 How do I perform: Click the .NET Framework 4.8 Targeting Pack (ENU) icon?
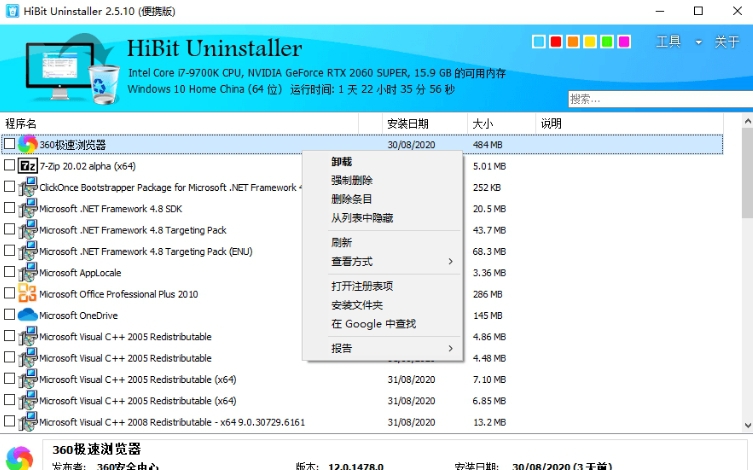[27, 251]
